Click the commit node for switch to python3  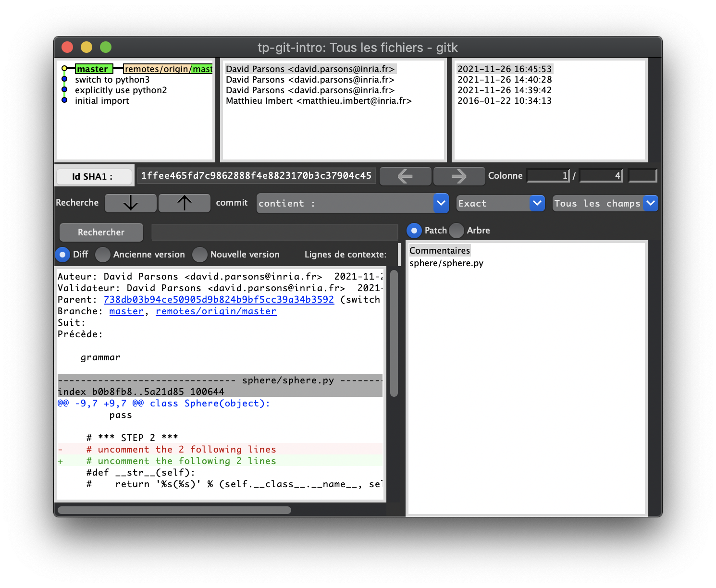(64, 79)
